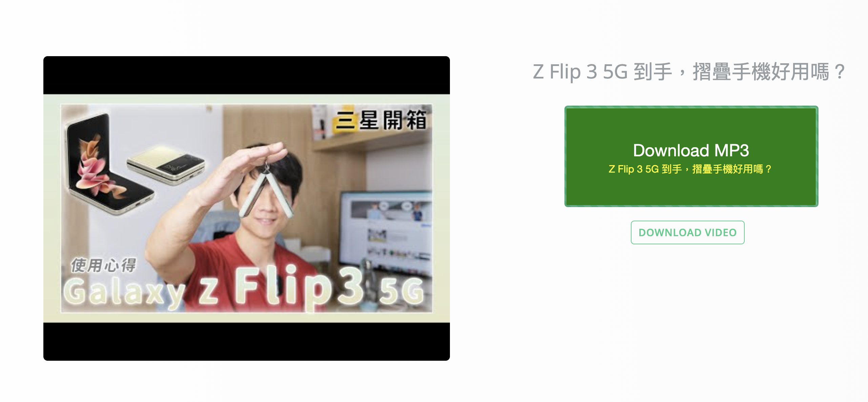Click the top black bar of the thumbnail
This screenshot has height=402, width=868.
tap(247, 75)
